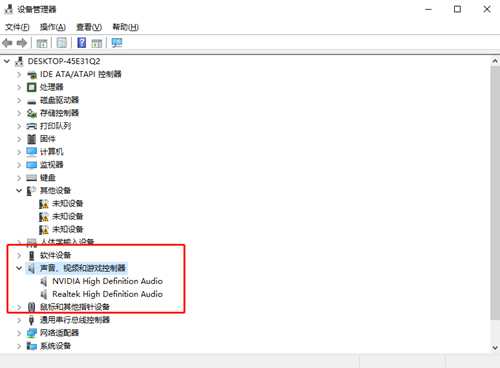Click the scan for hardware changes monitor icon

tap(117, 43)
